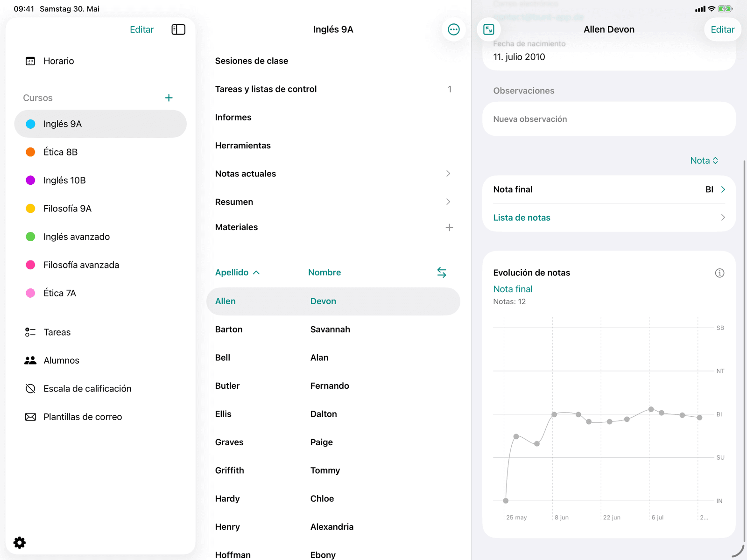
Task: Toggle the sidebar panel icon
Action: pos(178,29)
